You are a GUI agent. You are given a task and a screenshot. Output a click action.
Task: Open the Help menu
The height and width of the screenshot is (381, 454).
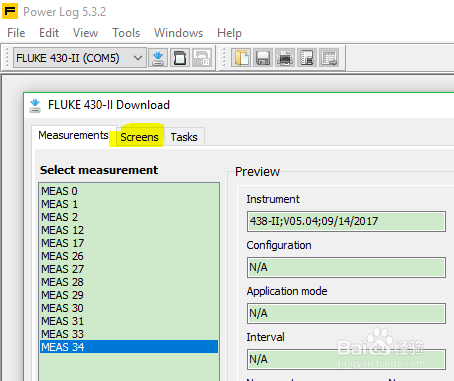point(229,33)
